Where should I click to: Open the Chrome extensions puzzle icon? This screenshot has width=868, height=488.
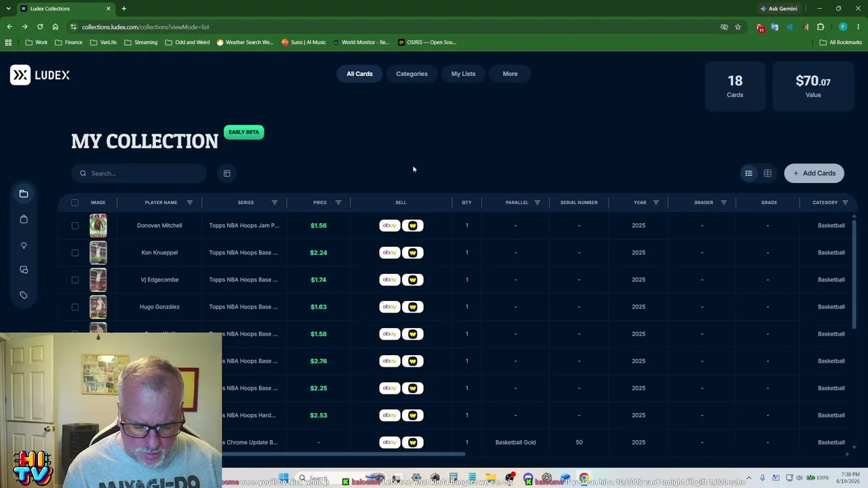pyautogui.click(x=821, y=27)
